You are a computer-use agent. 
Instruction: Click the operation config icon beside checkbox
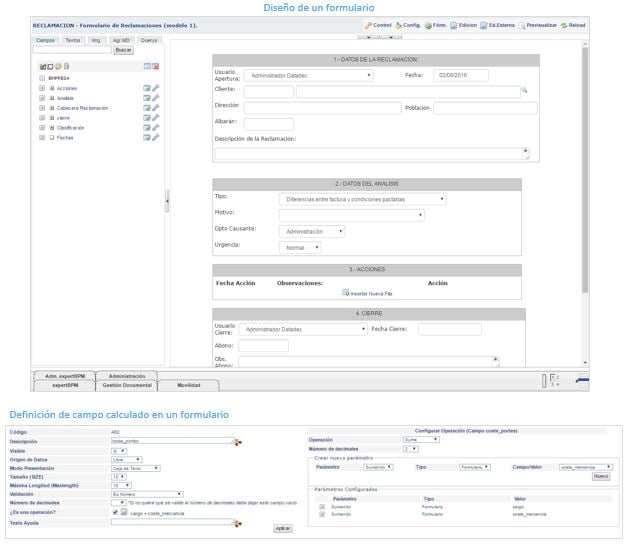tap(124, 512)
